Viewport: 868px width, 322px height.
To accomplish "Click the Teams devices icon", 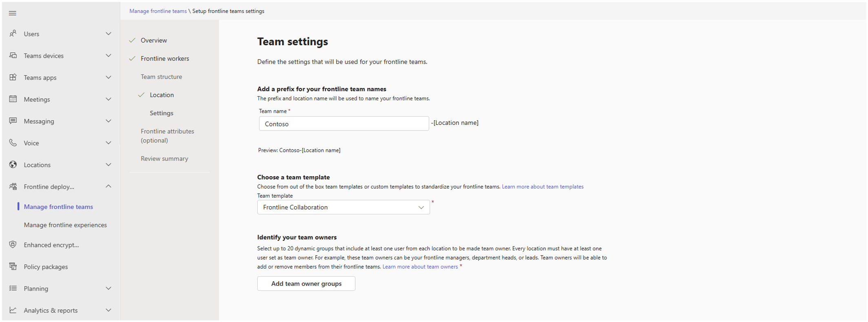I will (13, 55).
